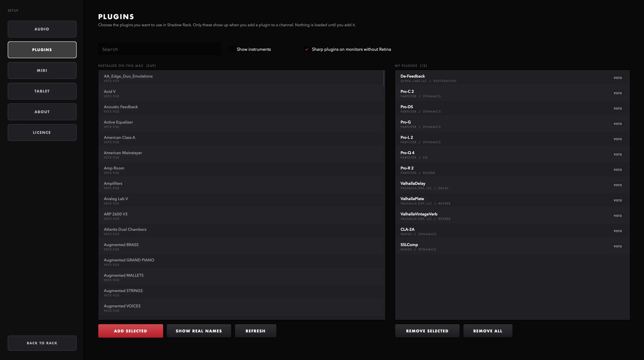Select Augmented MALLETS plugin row
Screen dimensions: 644x360
[x=241, y=277]
